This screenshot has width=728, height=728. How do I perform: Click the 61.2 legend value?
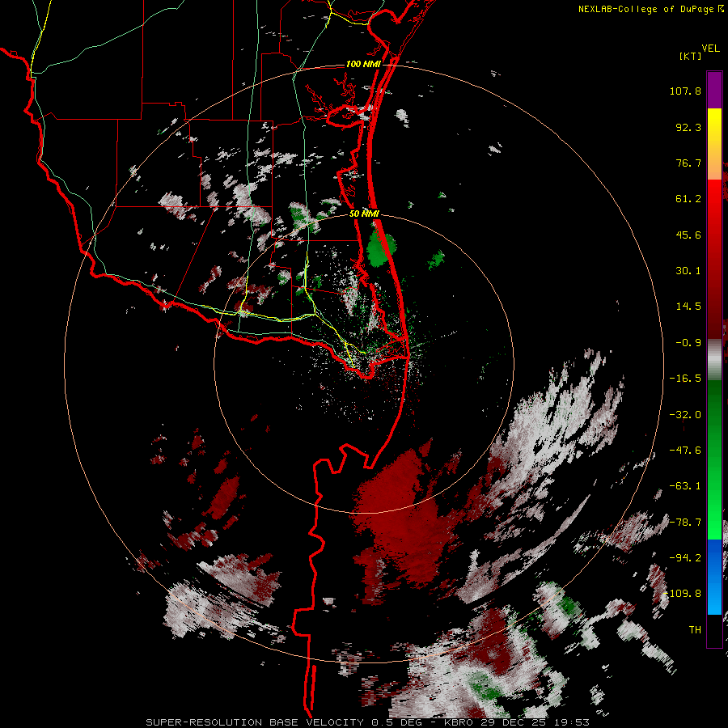[x=688, y=199]
